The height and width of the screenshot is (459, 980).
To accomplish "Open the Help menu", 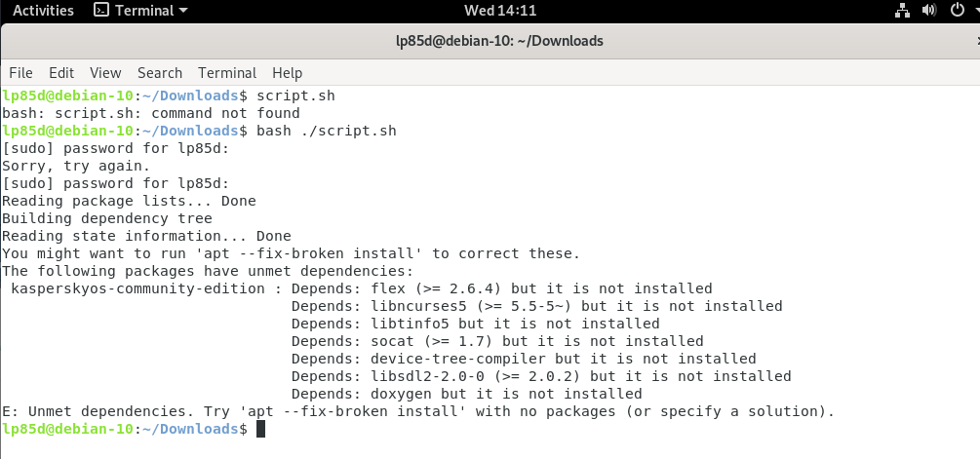I will click(288, 73).
